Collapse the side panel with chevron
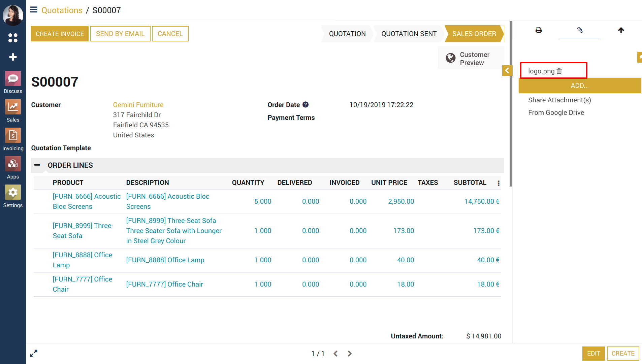 tap(507, 71)
